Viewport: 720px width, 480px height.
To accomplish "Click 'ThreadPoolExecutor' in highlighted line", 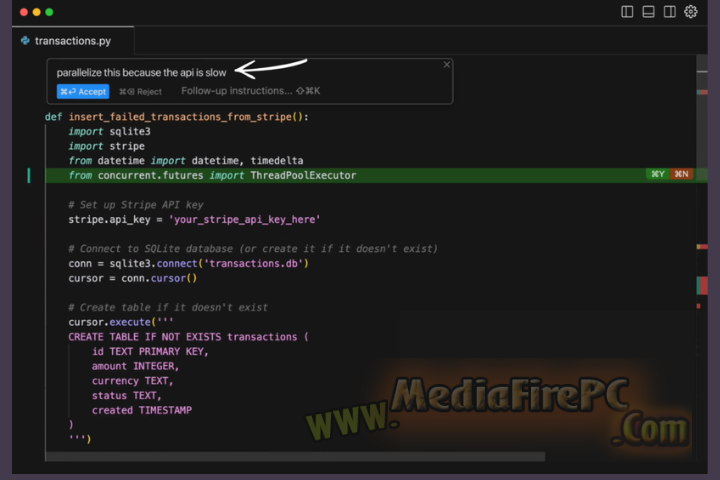I will tap(303, 175).
